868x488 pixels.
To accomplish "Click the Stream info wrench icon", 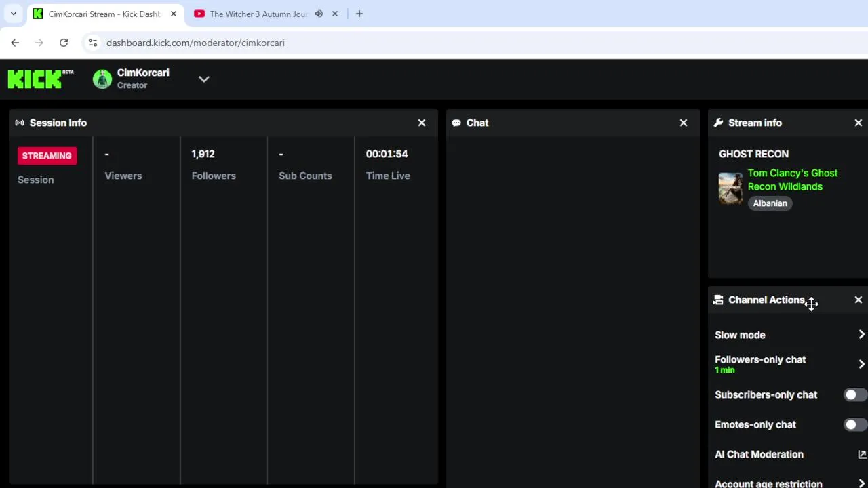I will [718, 123].
